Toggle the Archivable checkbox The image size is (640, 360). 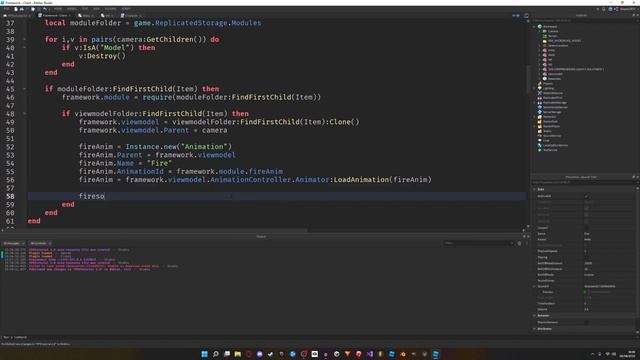click(587, 196)
